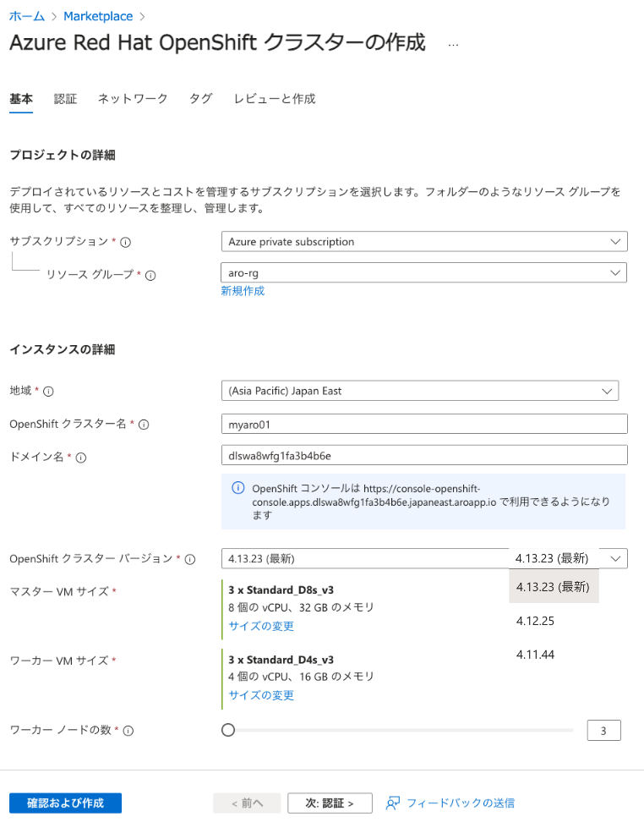Viewport: 644px width, 839px height.
Task: Switch to the 基本 tab
Action: (21, 99)
